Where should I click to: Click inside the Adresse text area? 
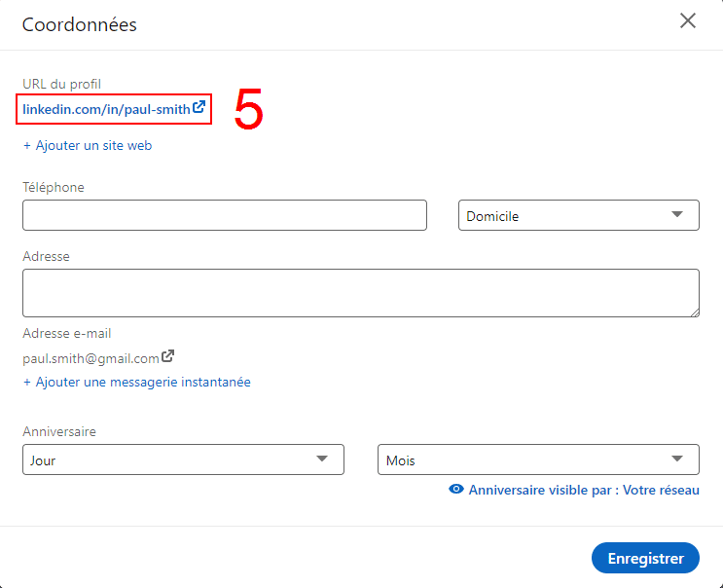click(x=360, y=293)
